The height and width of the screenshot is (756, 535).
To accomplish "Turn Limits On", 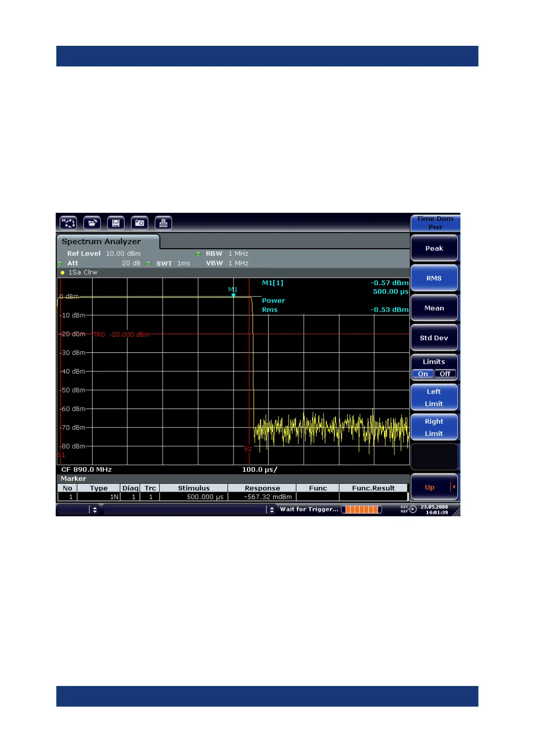I will point(423,374).
